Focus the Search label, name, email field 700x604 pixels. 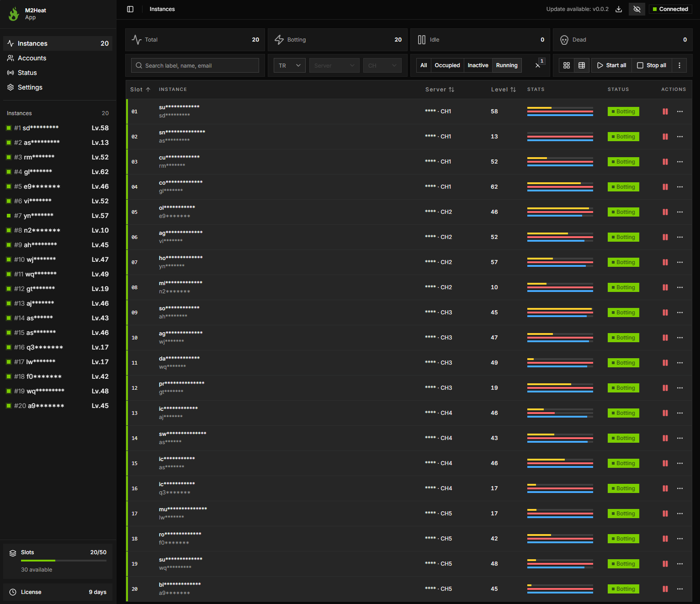tap(195, 65)
